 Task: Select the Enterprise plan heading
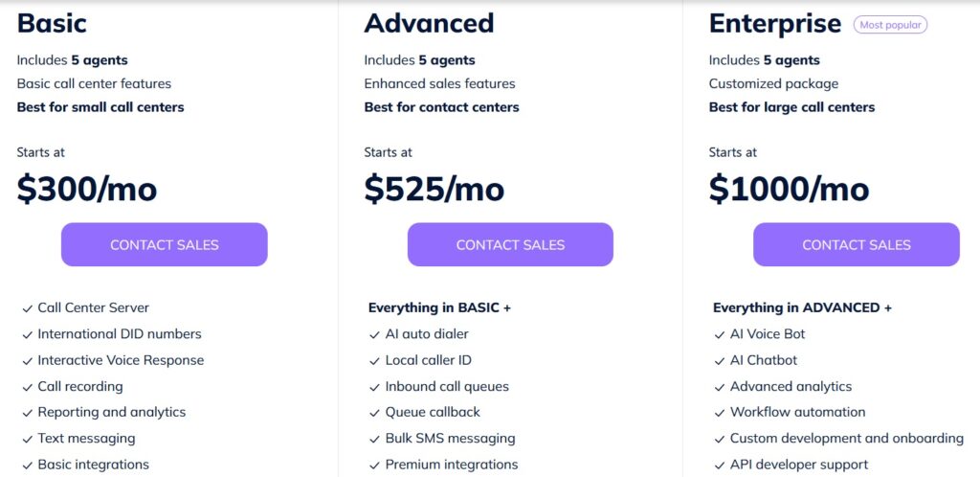[775, 24]
